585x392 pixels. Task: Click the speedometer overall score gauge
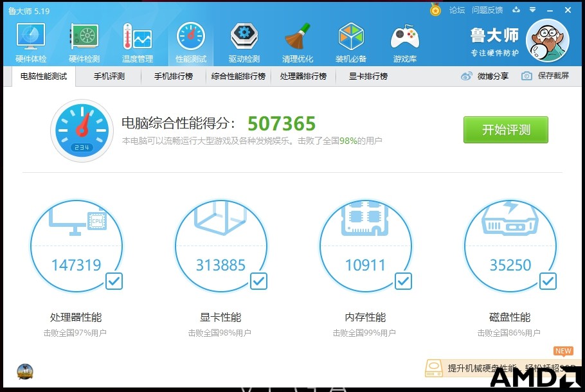click(82, 130)
